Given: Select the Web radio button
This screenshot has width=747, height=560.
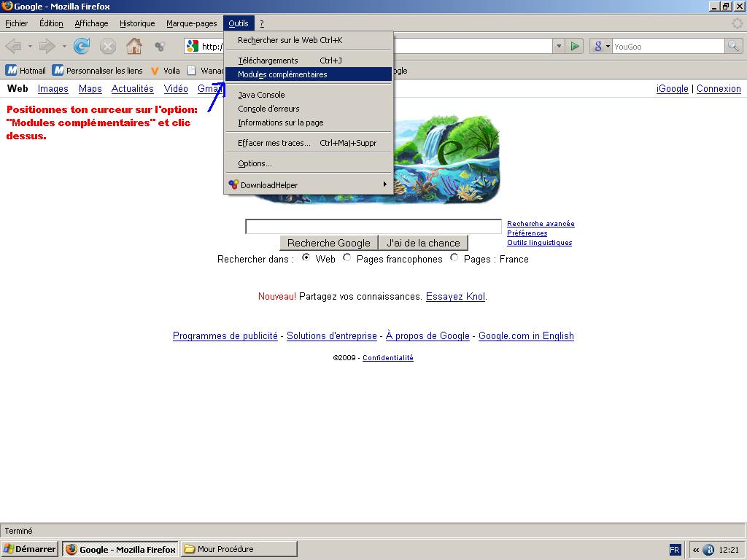Looking at the screenshot, I should 306,257.
